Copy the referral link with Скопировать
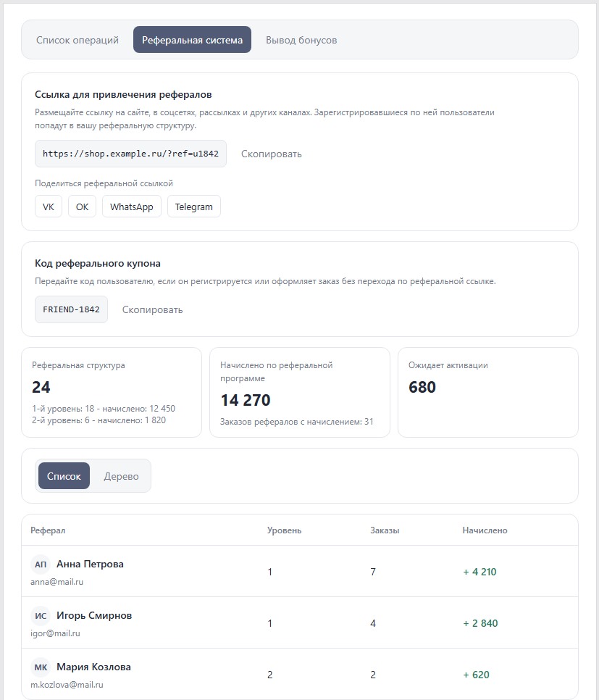This screenshot has width=599, height=700. click(272, 154)
